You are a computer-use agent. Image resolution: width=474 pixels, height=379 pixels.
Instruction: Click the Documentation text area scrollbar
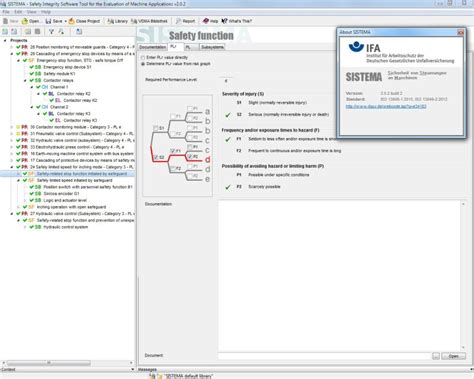[463, 275]
